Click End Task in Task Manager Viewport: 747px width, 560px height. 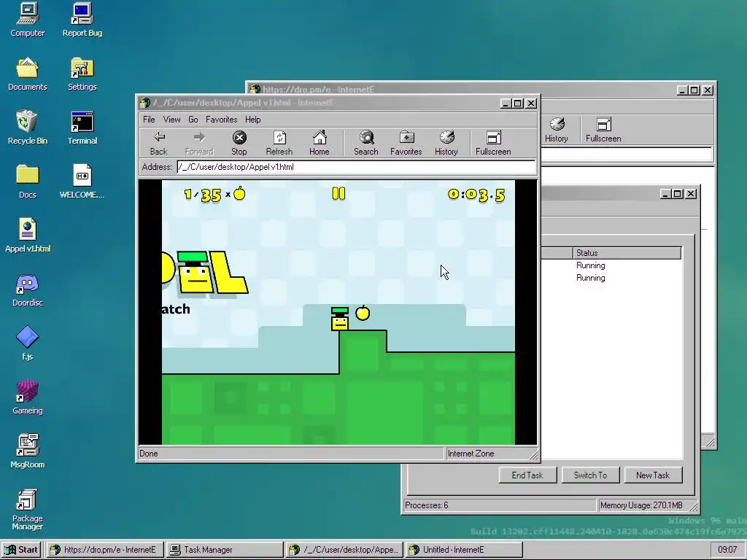pos(527,475)
